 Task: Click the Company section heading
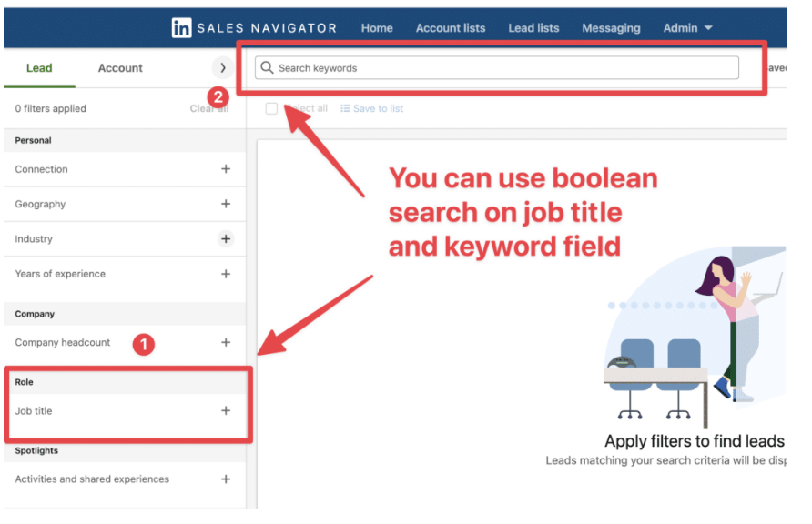coord(35,314)
